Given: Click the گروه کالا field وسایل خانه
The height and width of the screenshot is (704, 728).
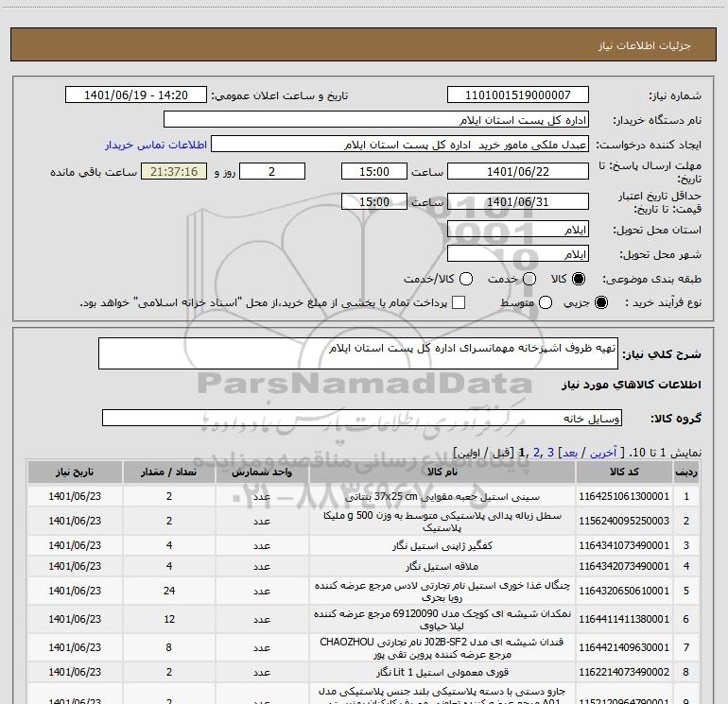Looking at the screenshot, I should click(362, 418).
